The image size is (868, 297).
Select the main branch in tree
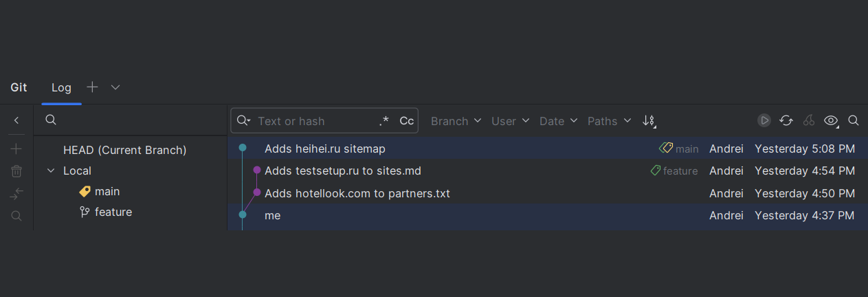point(107,191)
